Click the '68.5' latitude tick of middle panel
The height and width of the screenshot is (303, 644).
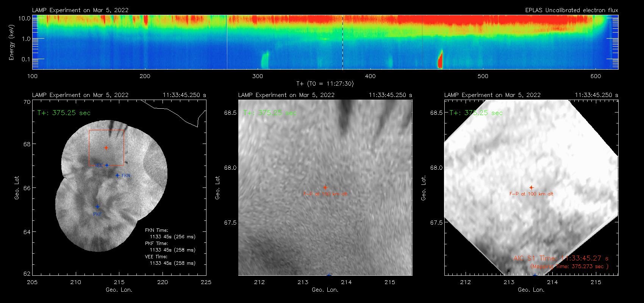click(x=230, y=113)
